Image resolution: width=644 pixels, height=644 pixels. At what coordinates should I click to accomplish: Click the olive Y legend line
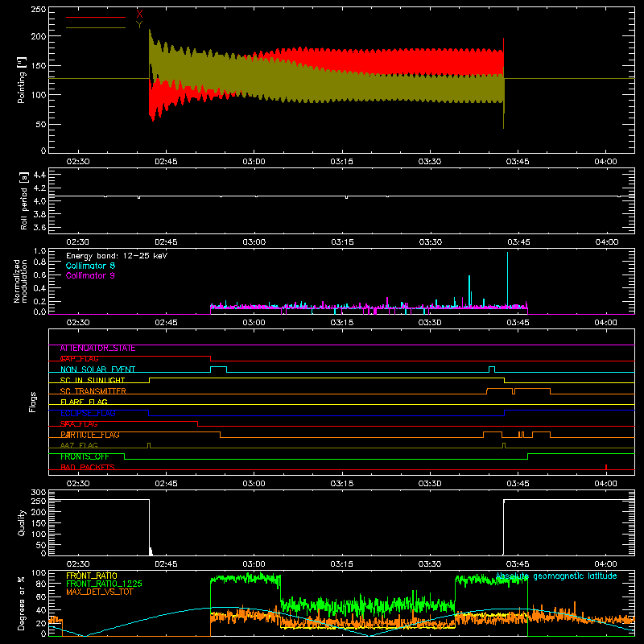(96, 27)
